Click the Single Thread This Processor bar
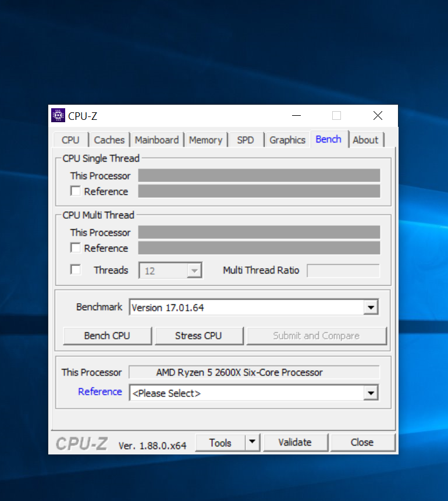Image resolution: width=448 pixels, height=501 pixels. point(259,175)
